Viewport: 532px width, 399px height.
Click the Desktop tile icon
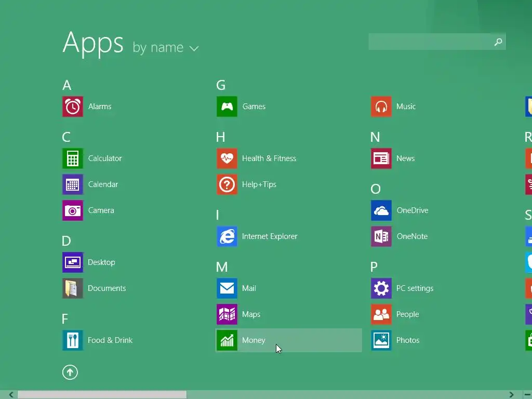(73, 262)
